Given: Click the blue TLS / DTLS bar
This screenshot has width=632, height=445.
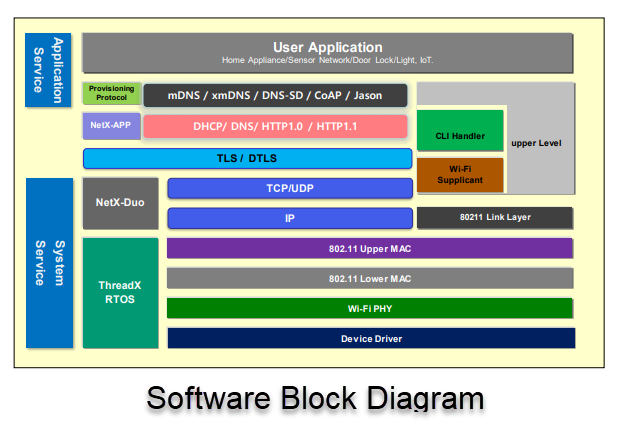Looking at the screenshot, I should 247,158.
